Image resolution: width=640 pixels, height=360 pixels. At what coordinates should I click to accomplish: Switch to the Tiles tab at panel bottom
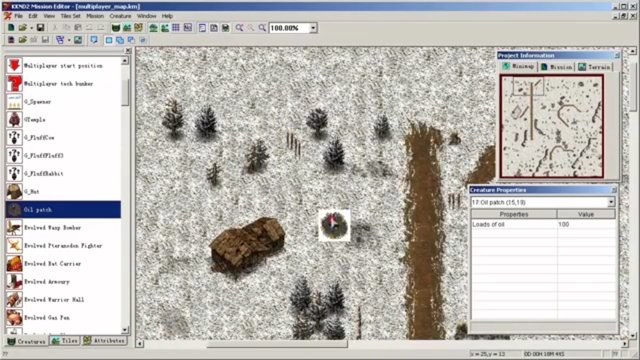[65, 340]
